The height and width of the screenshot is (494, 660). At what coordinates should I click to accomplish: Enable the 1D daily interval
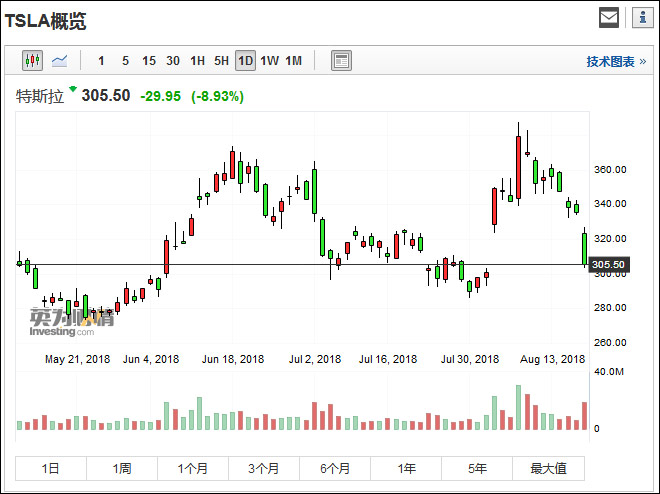click(245, 61)
